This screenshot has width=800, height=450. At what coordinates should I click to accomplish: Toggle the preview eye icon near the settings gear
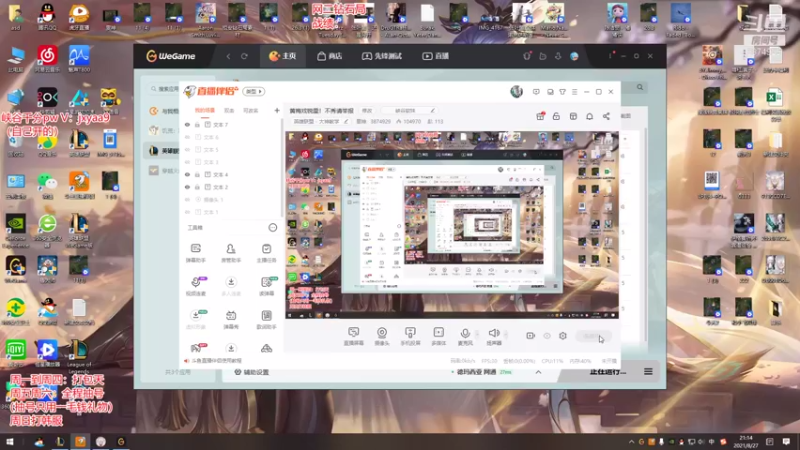tap(547, 336)
